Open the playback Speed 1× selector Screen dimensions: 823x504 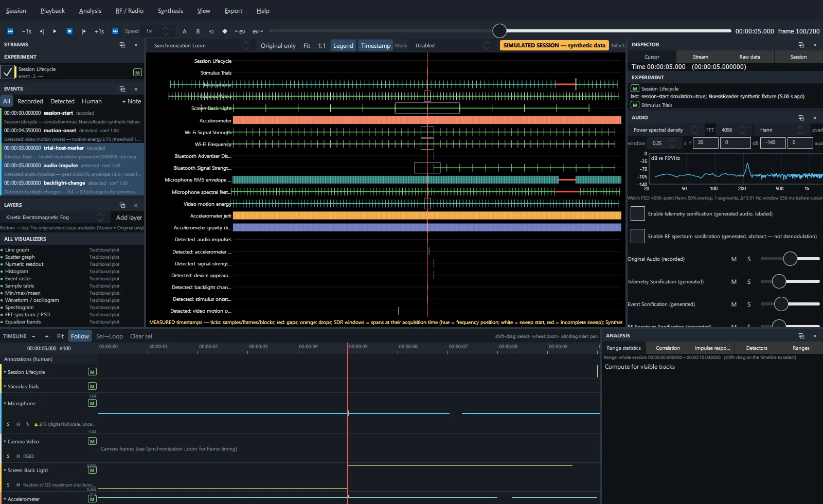pos(157,31)
